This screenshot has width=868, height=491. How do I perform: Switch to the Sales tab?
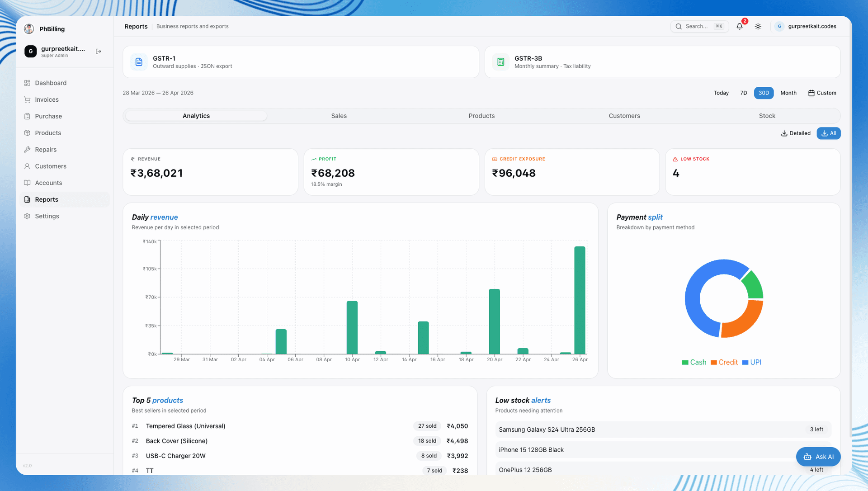coord(339,116)
